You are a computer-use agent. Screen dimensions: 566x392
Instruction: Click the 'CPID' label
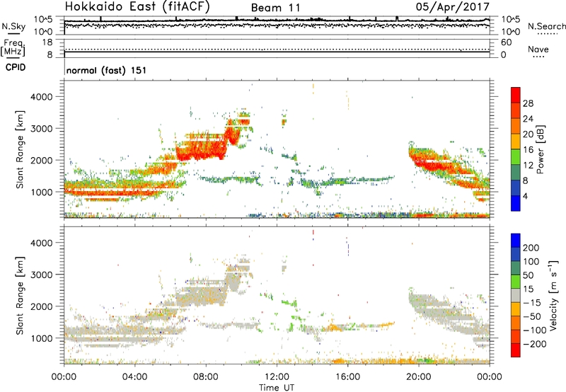click(16, 67)
